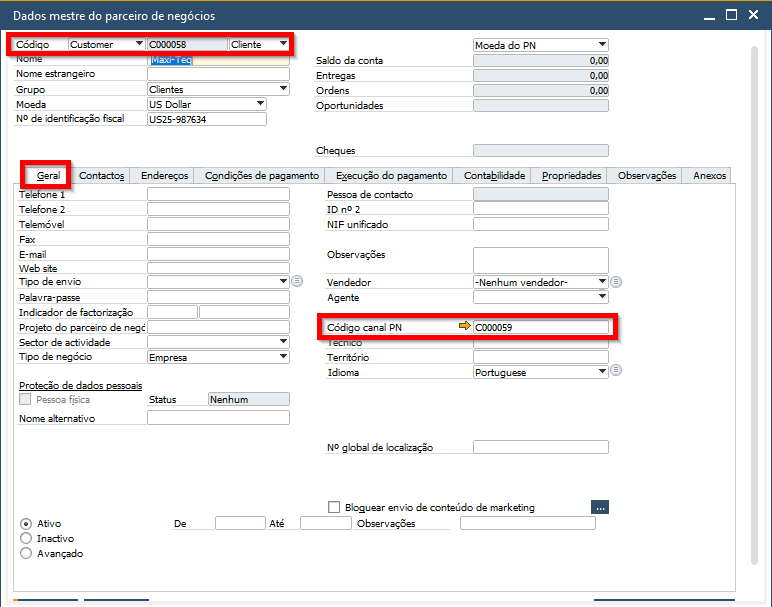Click the ellipsis button next to marketing block
Screen dimensions: 772x607
click(x=600, y=507)
